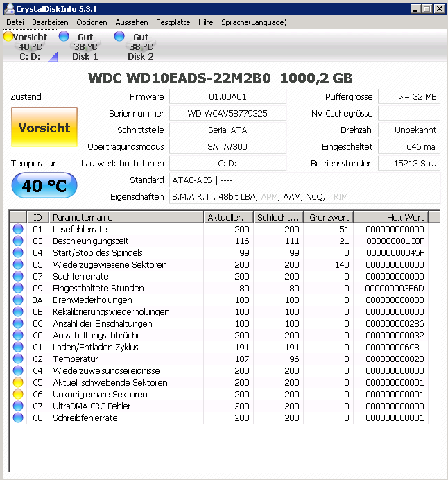Select the blue Disk 1 status orb
The image size is (448, 480).
(x=64, y=36)
